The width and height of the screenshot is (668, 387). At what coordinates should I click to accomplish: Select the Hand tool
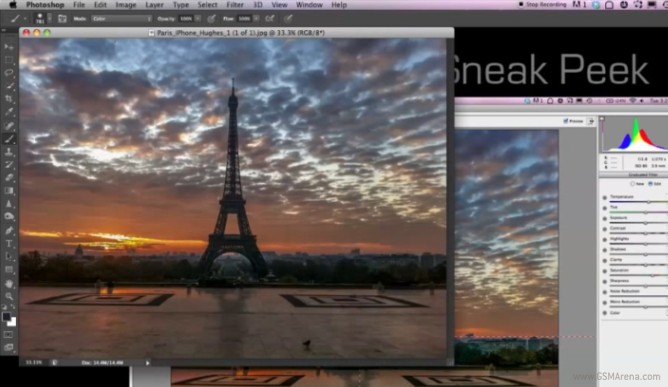click(x=9, y=283)
